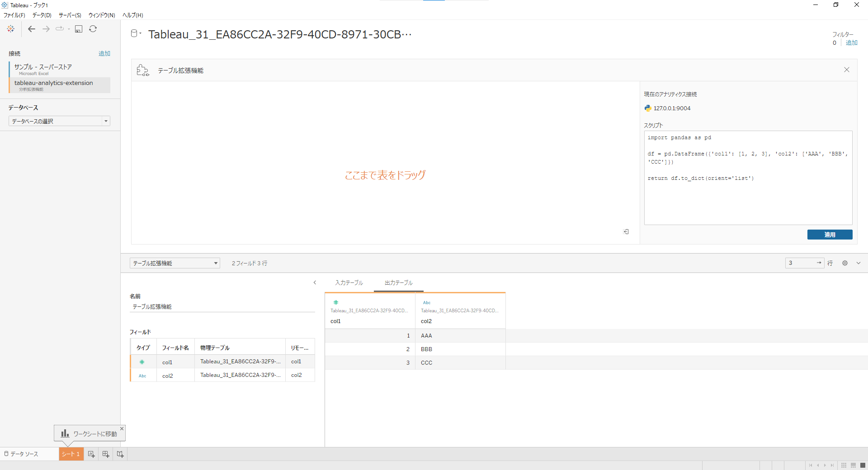
Task: Click the data source title text
Action: (x=280, y=34)
